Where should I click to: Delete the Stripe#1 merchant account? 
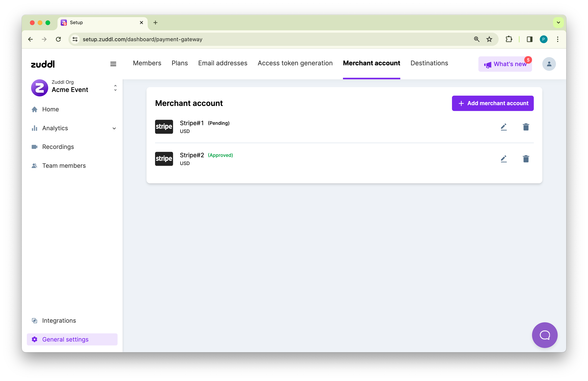[x=526, y=127]
